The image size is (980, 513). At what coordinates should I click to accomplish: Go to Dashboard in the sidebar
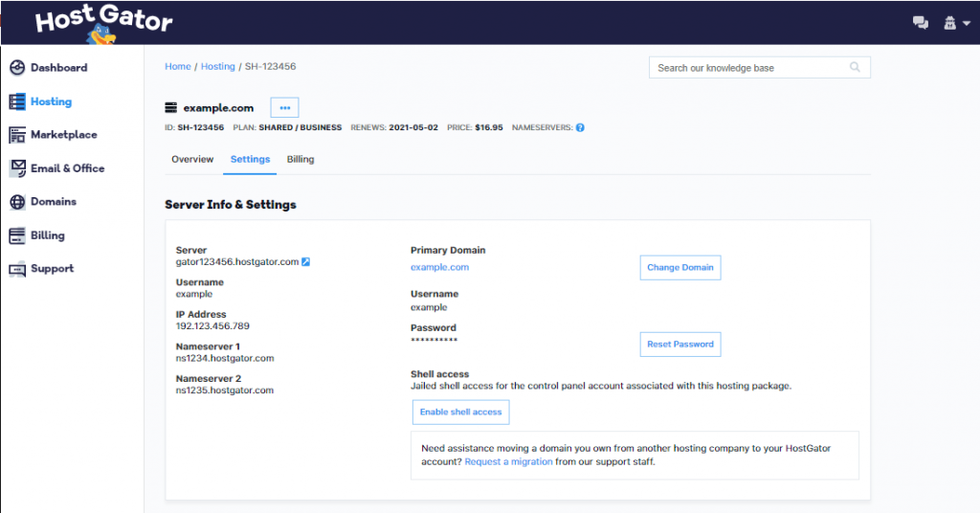pyautogui.click(x=58, y=68)
